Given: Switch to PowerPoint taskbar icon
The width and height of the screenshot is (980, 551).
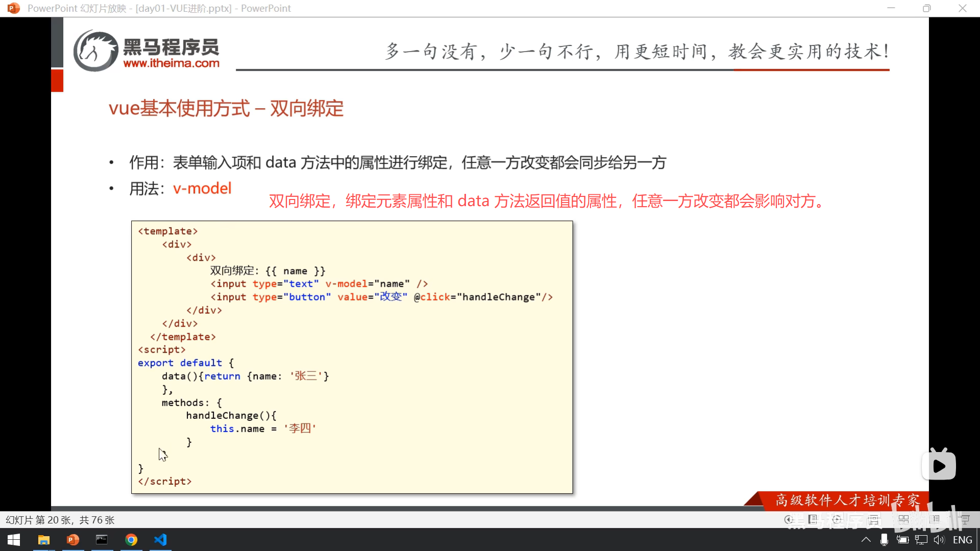Looking at the screenshot, I should [73, 539].
